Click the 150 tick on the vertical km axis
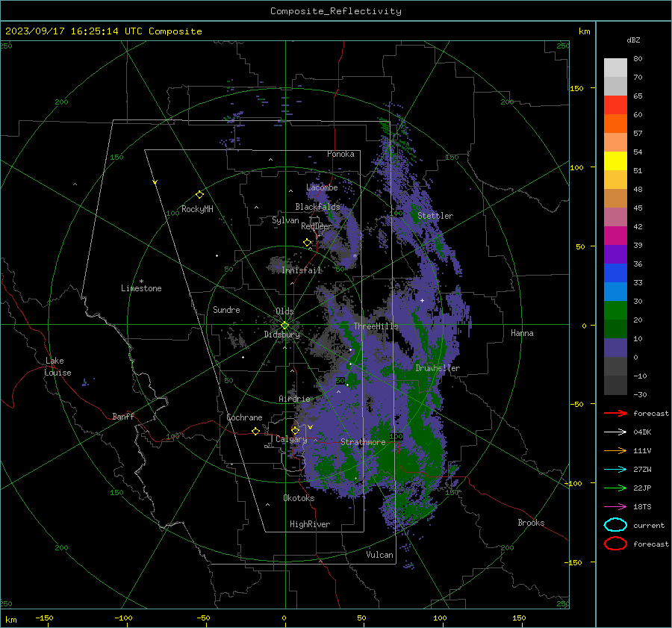This screenshot has width=672, height=628. point(576,88)
